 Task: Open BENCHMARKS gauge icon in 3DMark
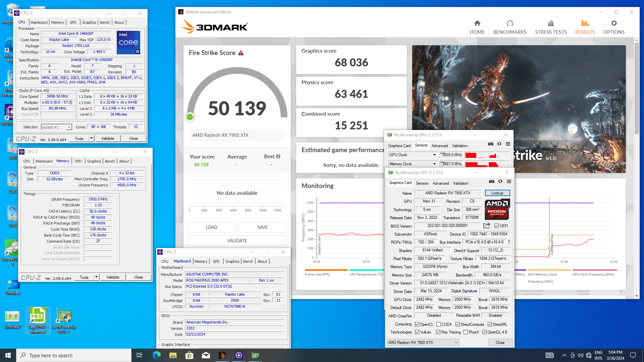tap(510, 23)
